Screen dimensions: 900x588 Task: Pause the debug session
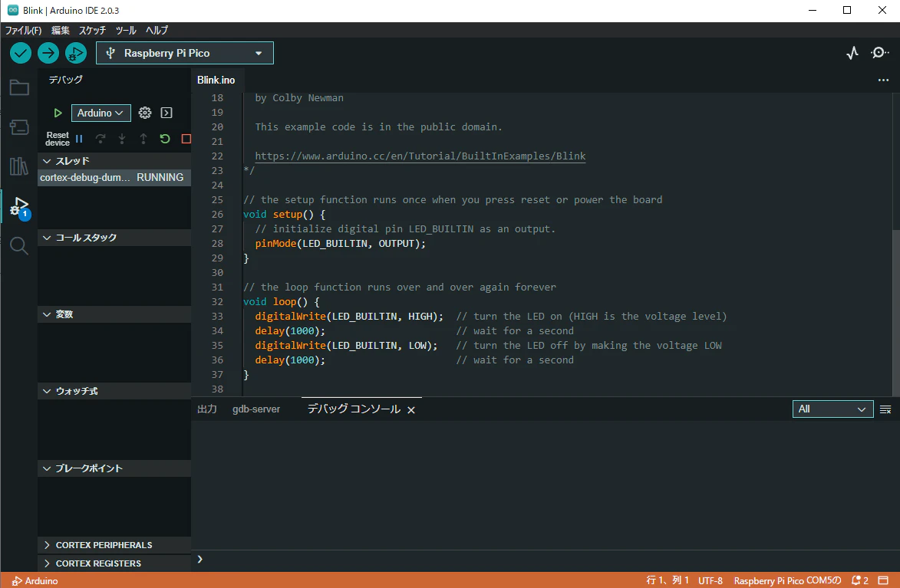pos(79,139)
